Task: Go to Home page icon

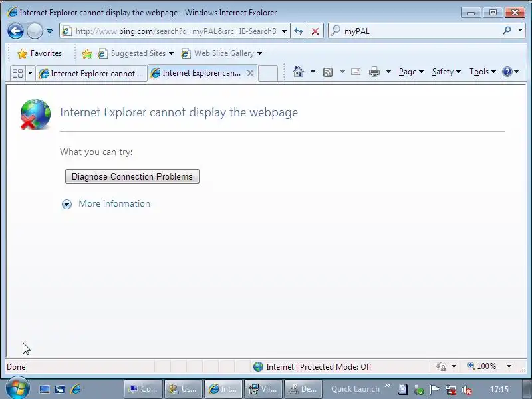Action: 298,72
